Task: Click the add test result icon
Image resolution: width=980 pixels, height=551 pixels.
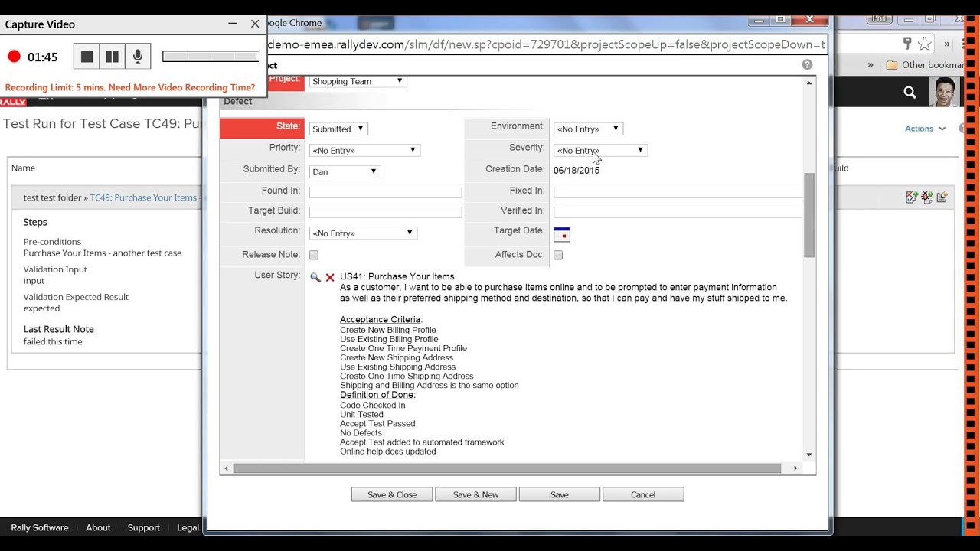Action: (x=912, y=197)
